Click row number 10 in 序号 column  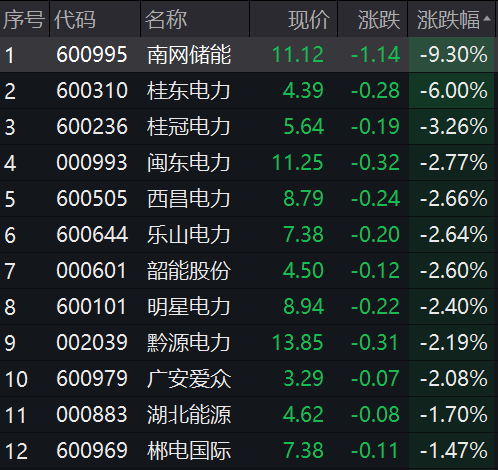click(16, 379)
